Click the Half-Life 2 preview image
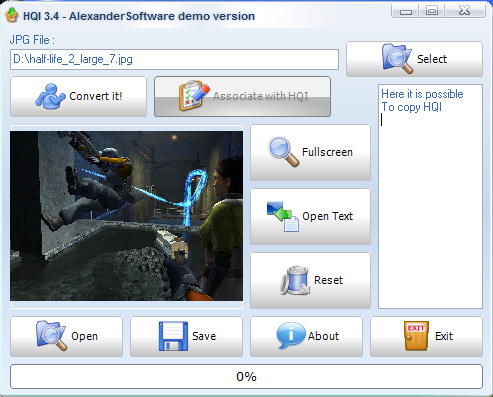Viewport: 493px width, 397px height. pyautogui.click(x=126, y=216)
